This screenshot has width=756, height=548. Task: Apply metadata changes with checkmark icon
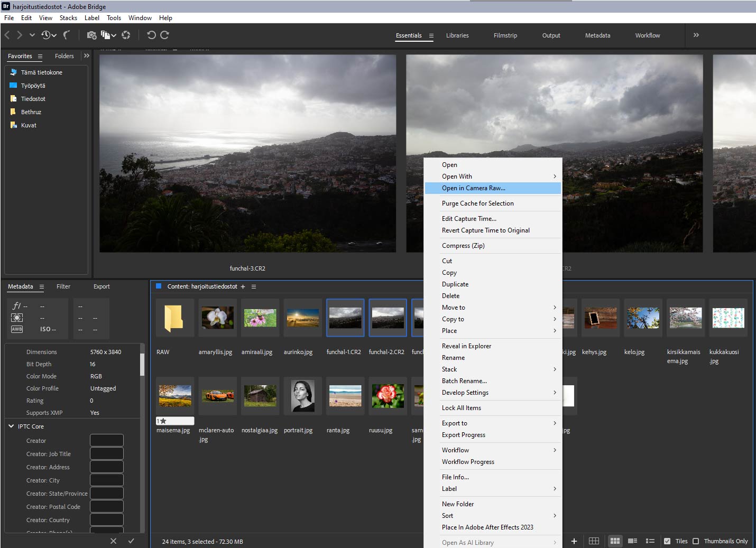131,541
